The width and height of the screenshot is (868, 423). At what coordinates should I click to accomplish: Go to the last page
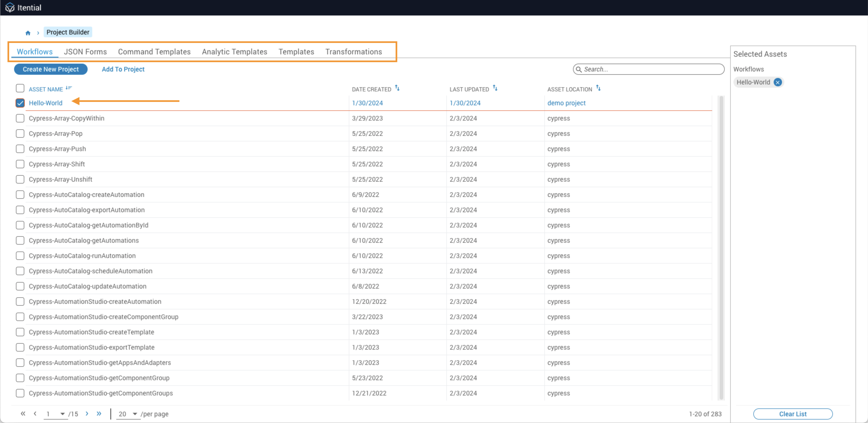(x=99, y=414)
